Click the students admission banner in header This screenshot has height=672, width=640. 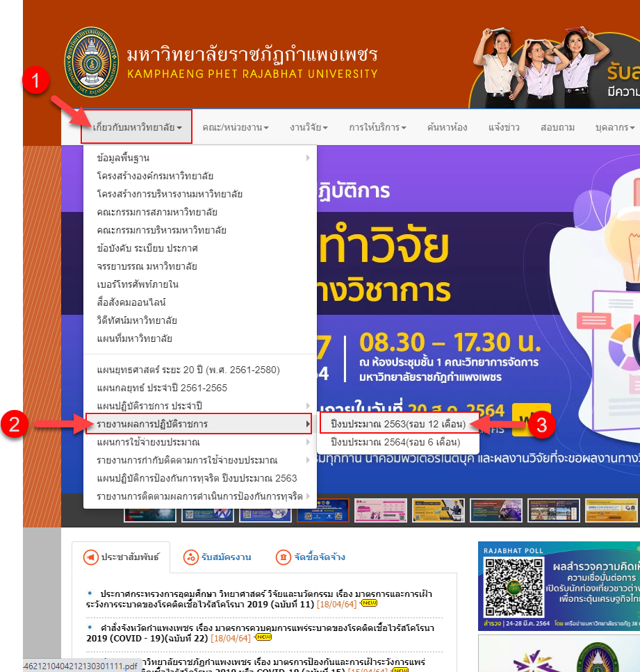coord(555,67)
